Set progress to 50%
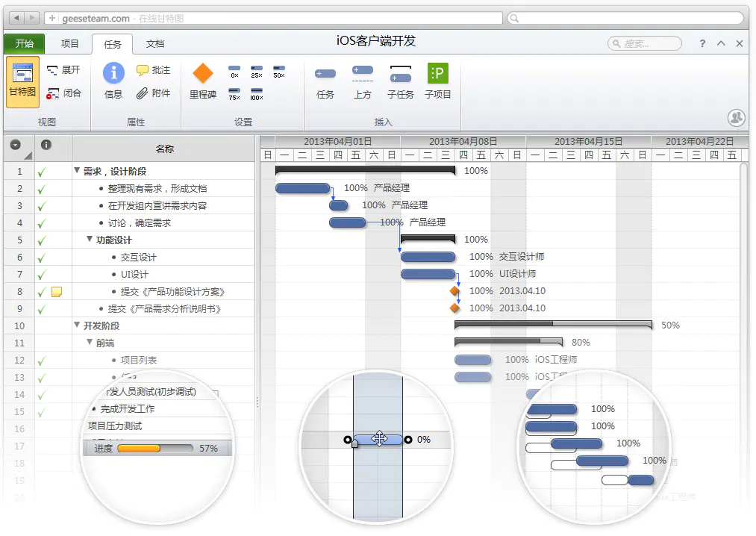Screen dimensions: 756x536 tap(279, 72)
